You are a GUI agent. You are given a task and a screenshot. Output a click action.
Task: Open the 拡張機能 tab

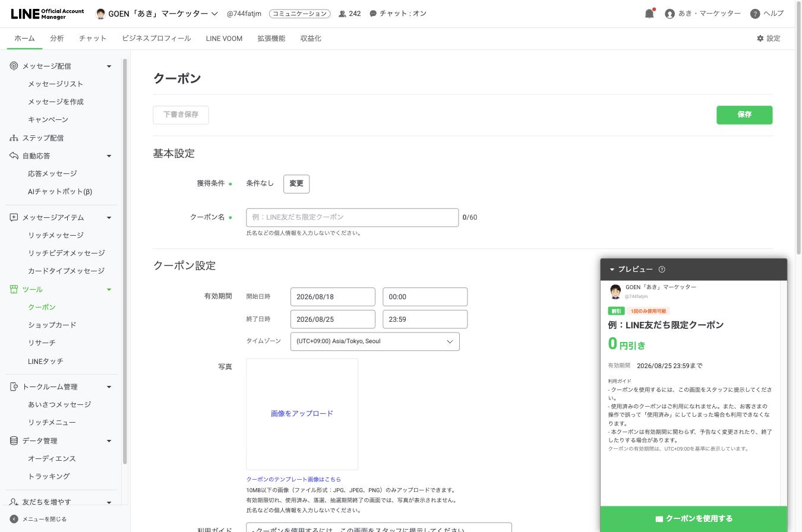click(x=271, y=39)
